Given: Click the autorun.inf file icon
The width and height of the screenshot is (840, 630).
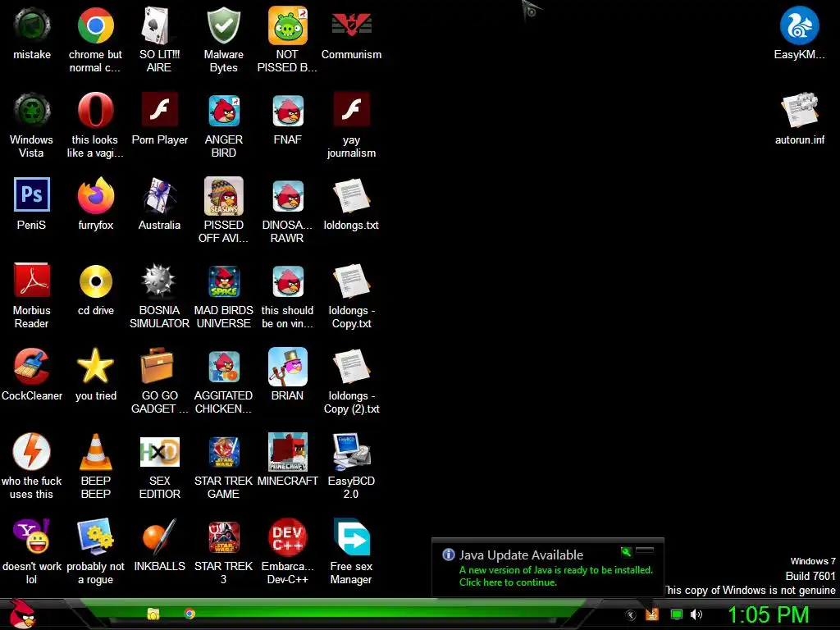Looking at the screenshot, I should (x=799, y=111).
